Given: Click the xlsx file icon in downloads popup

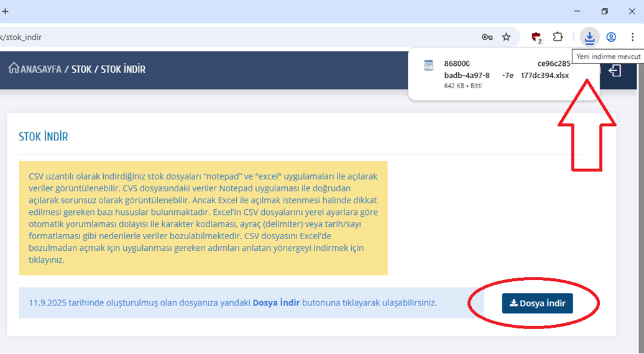Looking at the screenshot, I should 428,65.
